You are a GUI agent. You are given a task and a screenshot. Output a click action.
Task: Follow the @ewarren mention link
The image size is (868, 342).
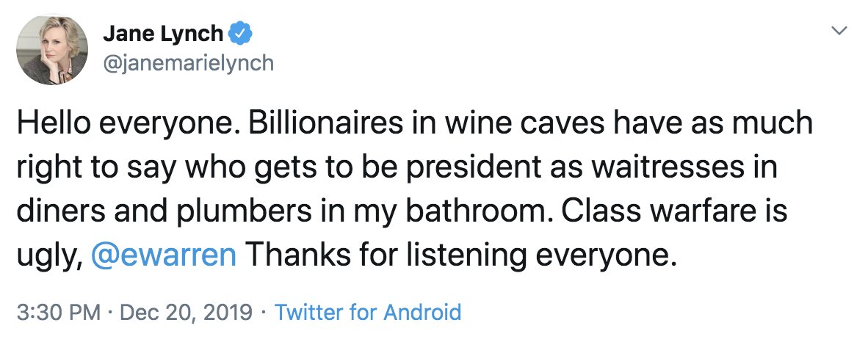(164, 256)
